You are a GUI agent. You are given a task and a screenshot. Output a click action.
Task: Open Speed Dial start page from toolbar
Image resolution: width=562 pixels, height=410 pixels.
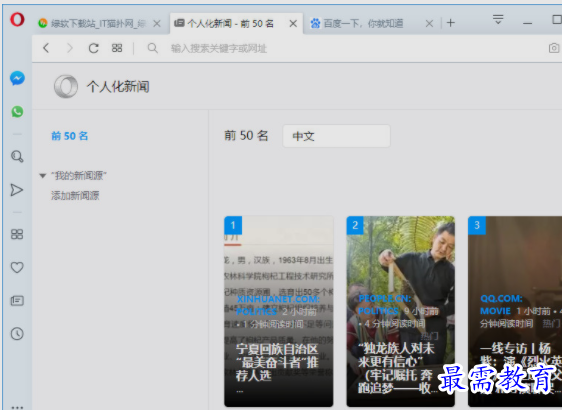click(117, 48)
